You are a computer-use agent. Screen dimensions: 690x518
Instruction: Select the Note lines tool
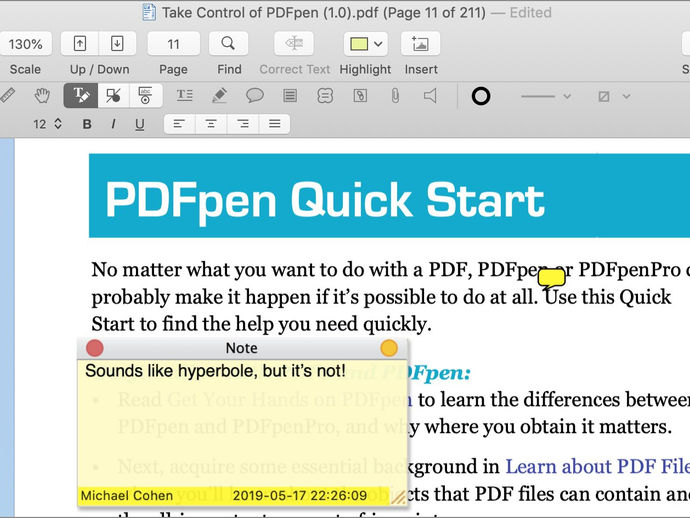click(x=290, y=96)
